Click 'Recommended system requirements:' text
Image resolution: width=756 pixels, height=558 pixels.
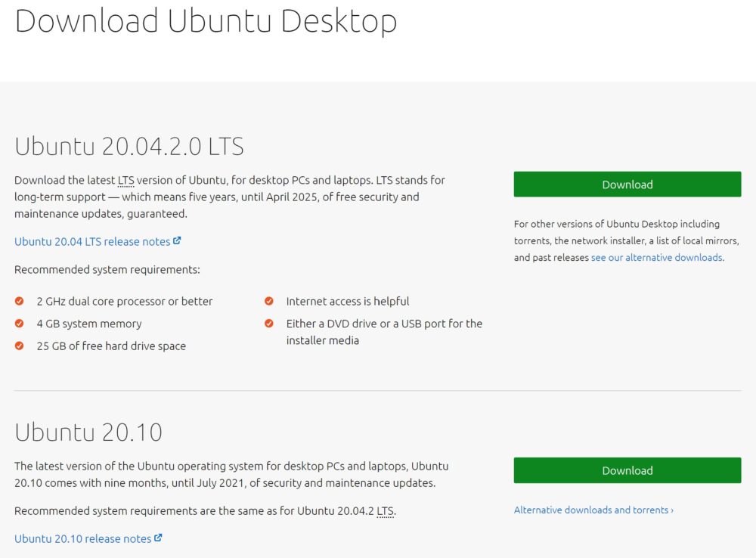tap(107, 270)
